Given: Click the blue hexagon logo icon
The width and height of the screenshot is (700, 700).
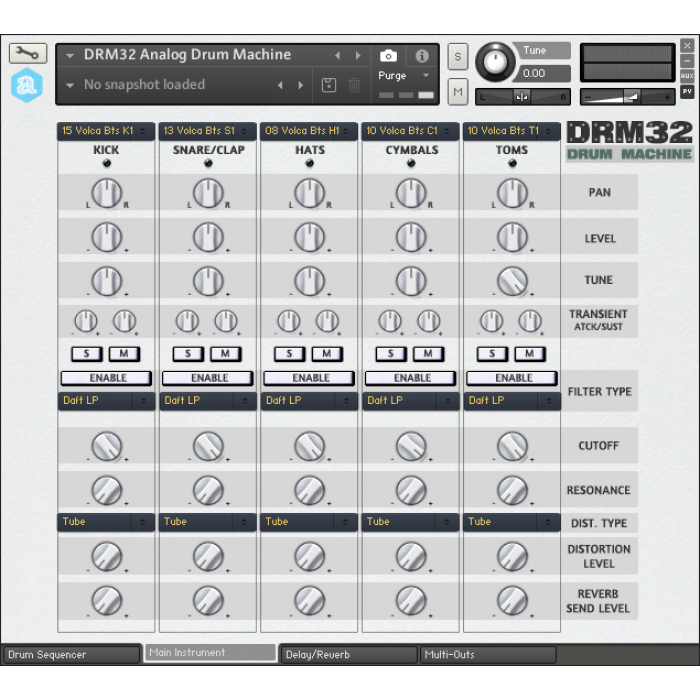Looking at the screenshot, I should (x=27, y=85).
